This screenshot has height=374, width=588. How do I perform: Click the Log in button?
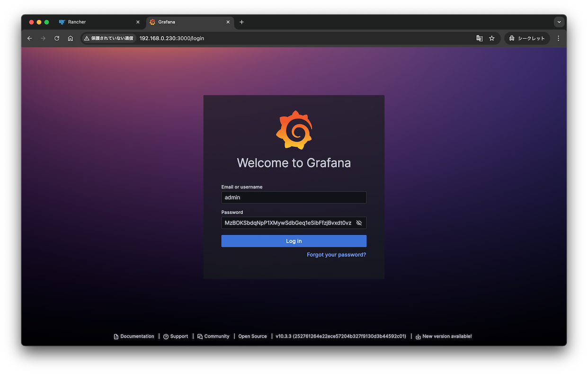pos(294,241)
